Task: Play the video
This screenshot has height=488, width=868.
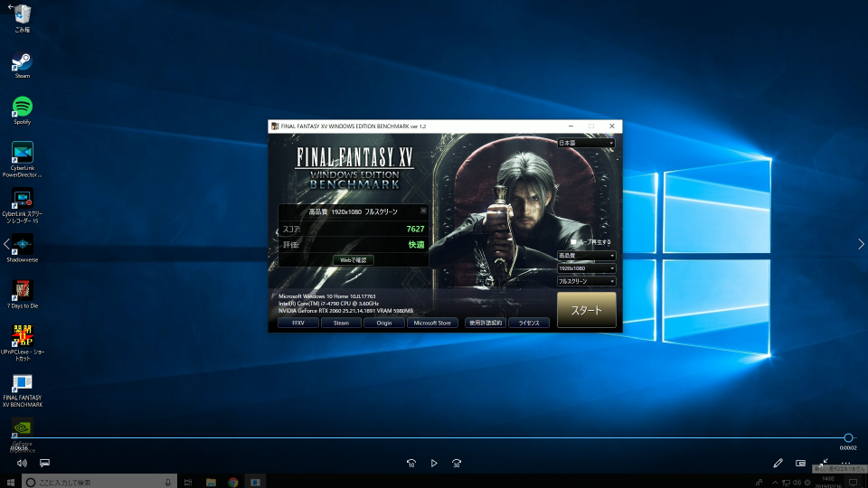Action: [434, 463]
